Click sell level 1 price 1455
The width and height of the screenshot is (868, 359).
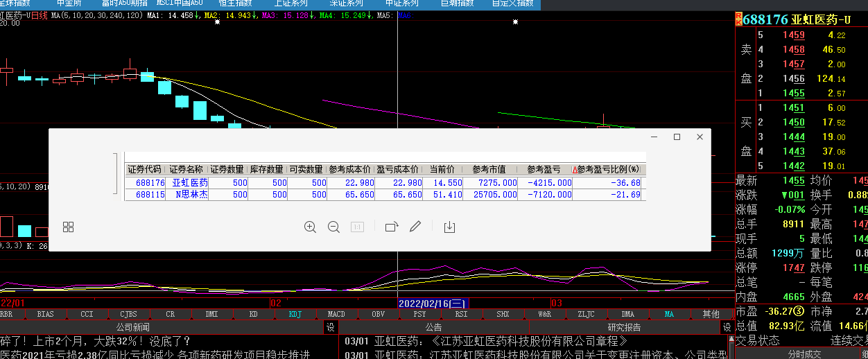pos(794,94)
